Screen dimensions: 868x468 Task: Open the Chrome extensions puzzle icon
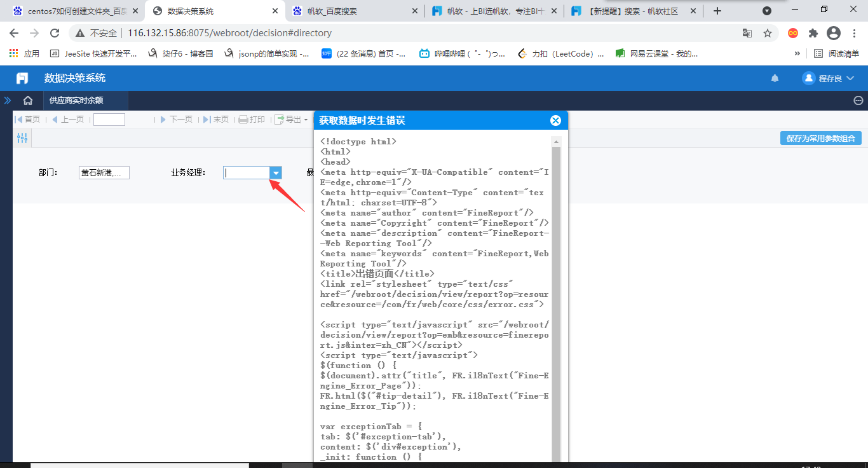pyautogui.click(x=813, y=33)
